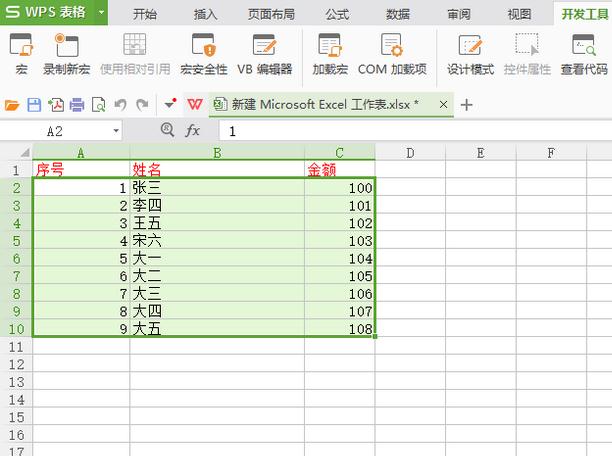The width and height of the screenshot is (612, 456).
Task: Click the 姓名 header cell
Action: [217, 170]
